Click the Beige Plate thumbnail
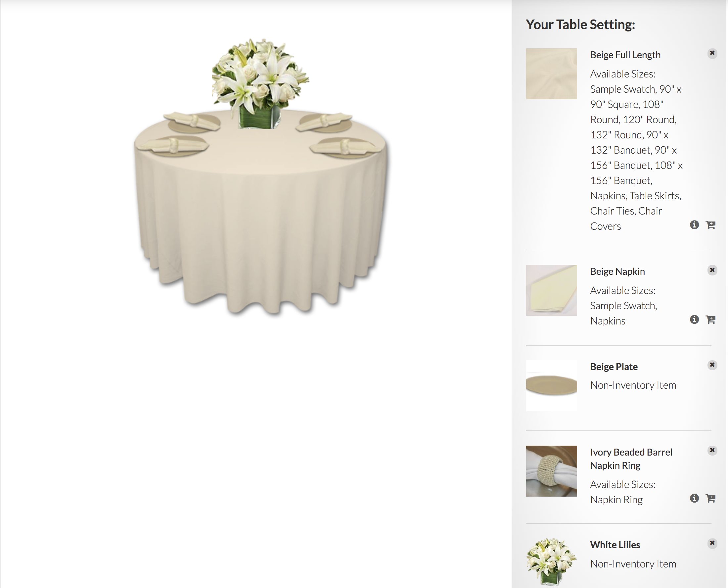This screenshot has height=588, width=728. pos(551,385)
